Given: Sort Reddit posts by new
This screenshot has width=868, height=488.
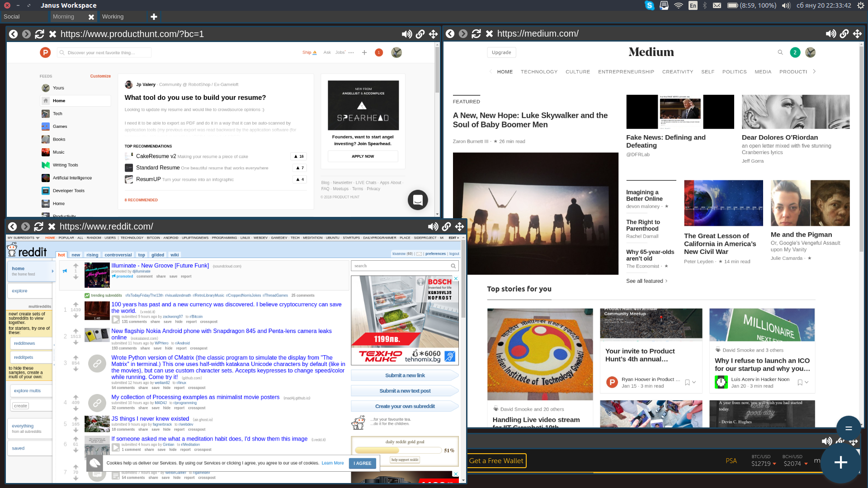Looking at the screenshot, I should tap(75, 255).
